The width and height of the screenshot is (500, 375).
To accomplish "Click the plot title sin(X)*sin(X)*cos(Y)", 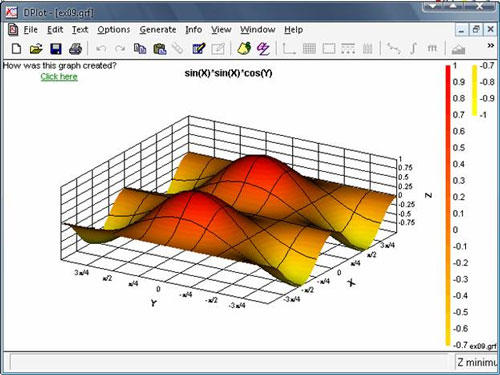I will pos(228,73).
